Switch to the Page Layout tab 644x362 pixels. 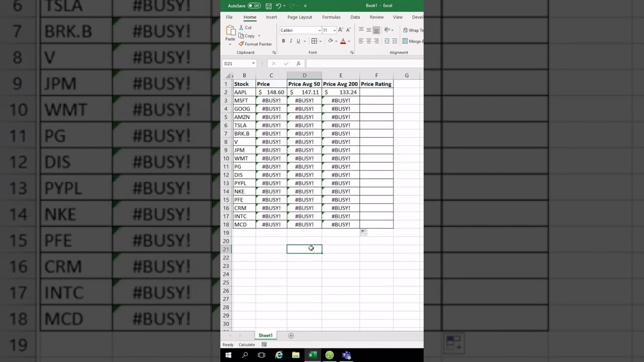(299, 17)
